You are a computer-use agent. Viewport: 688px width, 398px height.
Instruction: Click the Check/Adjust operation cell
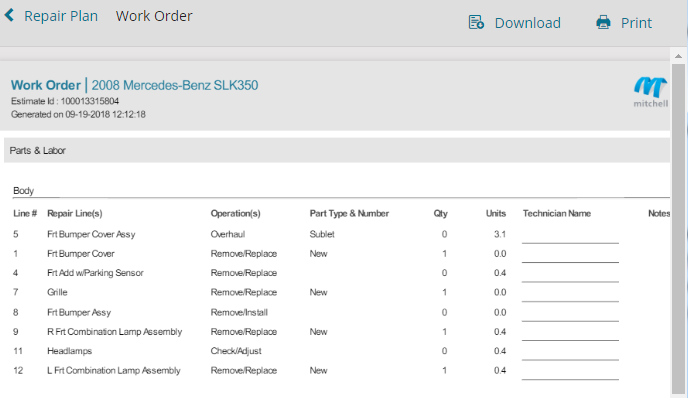(x=236, y=351)
